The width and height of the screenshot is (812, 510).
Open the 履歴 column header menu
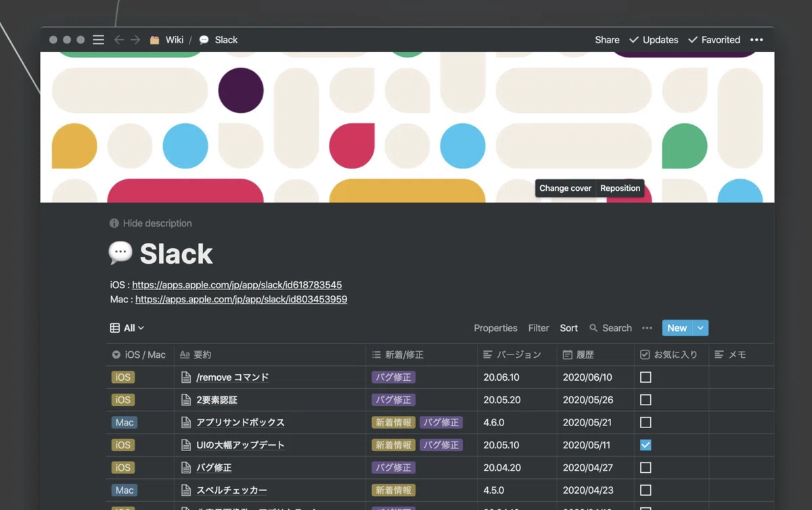point(595,354)
